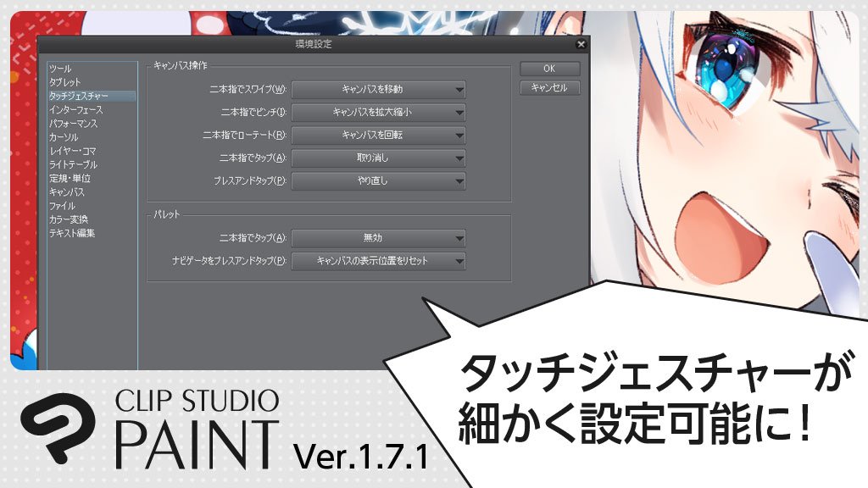Open palette 二本指でタップ dropdown showing 無効
868x488 pixels.
pos(378,238)
